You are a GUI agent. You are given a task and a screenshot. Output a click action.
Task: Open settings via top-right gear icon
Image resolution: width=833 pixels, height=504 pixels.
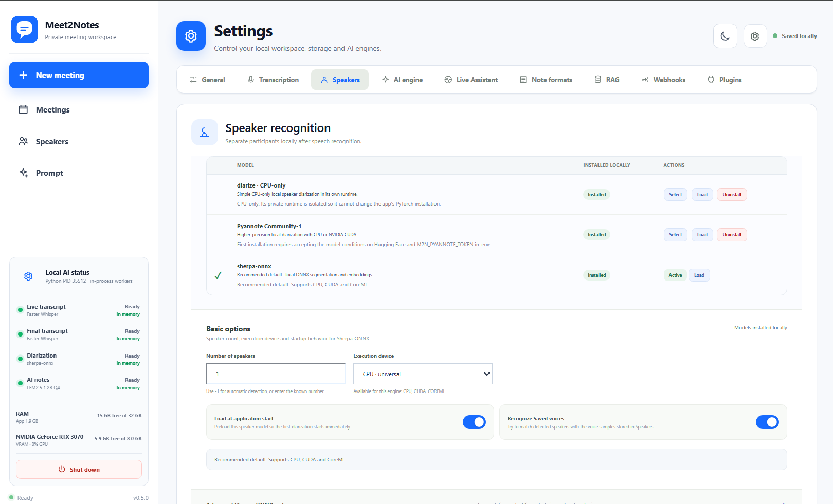[755, 36]
